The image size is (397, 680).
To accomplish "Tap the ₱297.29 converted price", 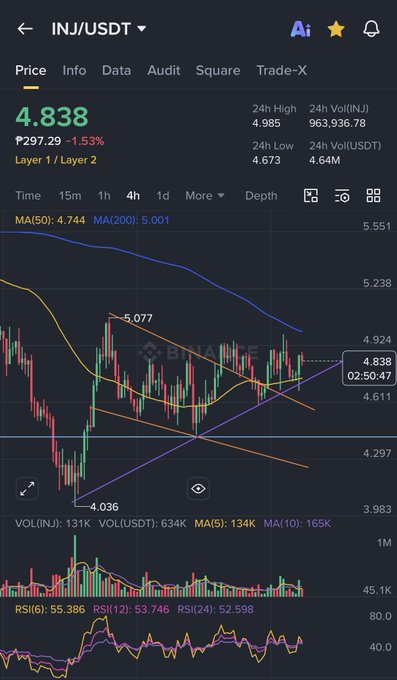I will click(x=38, y=141).
